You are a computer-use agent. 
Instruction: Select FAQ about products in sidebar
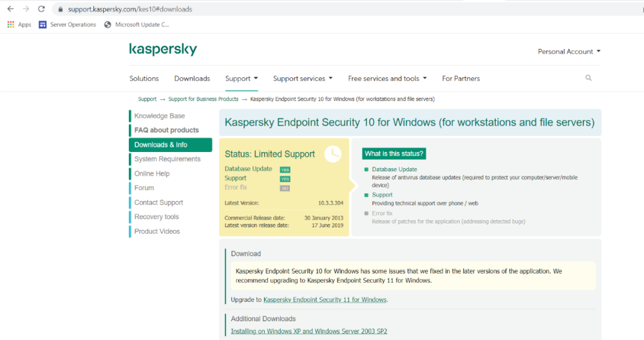pos(166,130)
